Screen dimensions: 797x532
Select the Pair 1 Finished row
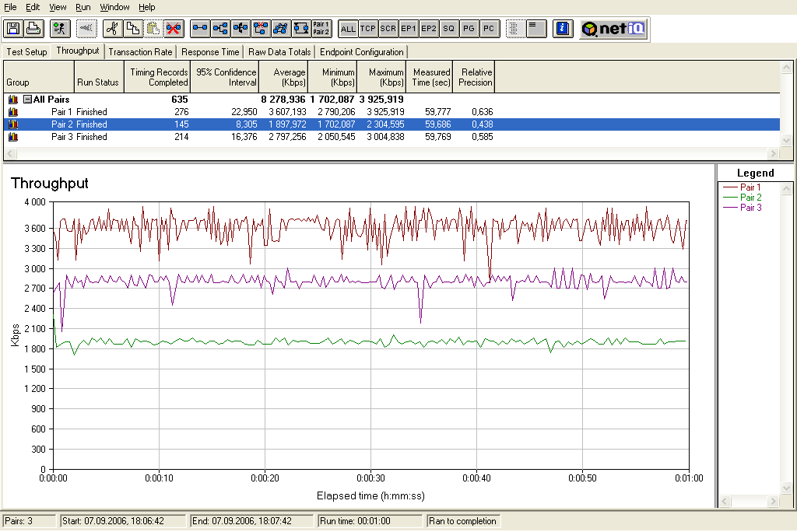tap(391, 112)
